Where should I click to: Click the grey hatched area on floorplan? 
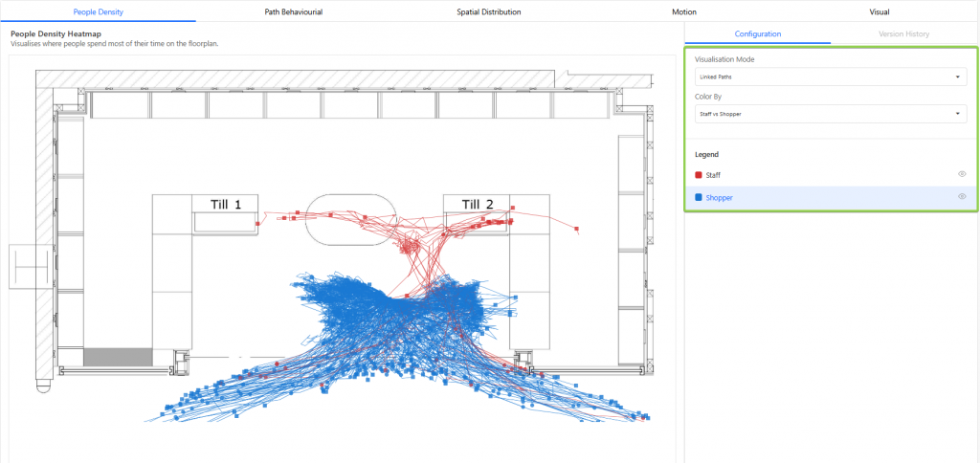coord(118,357)
